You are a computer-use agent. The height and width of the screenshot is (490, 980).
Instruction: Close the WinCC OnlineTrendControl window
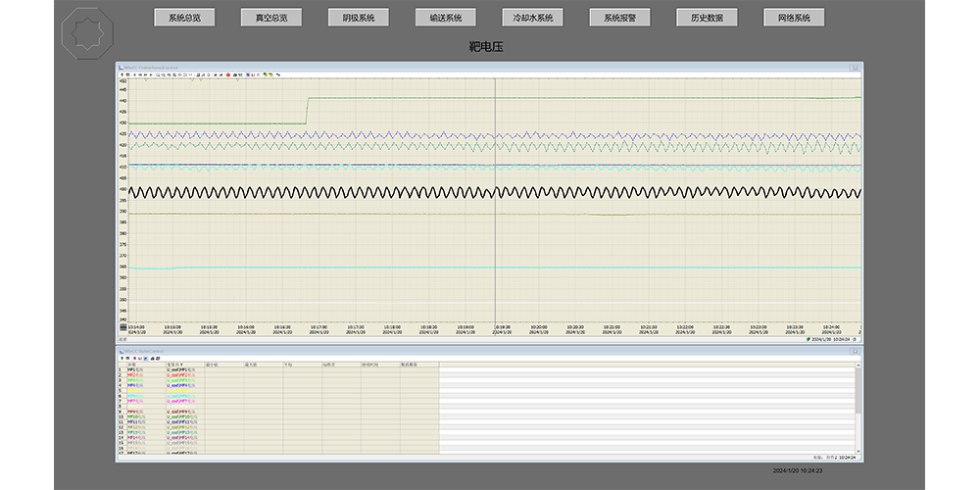click(x=855, y=67)
